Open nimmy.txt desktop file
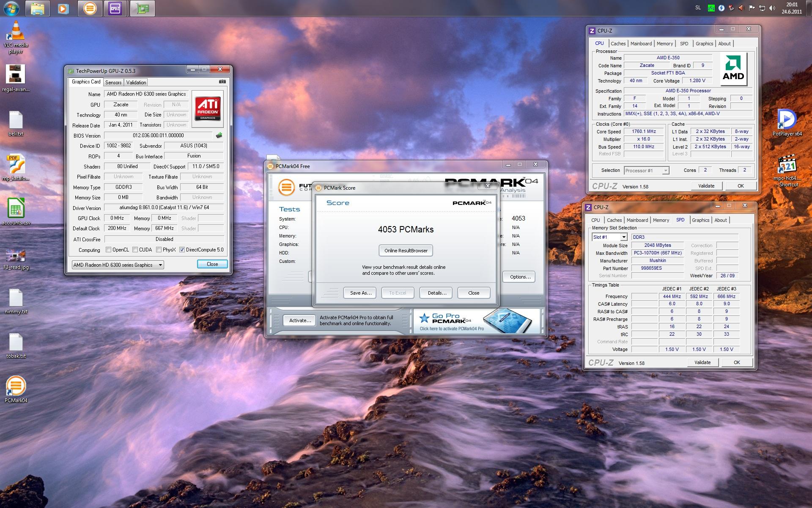 pyautogui.click(x=16, y=301)
